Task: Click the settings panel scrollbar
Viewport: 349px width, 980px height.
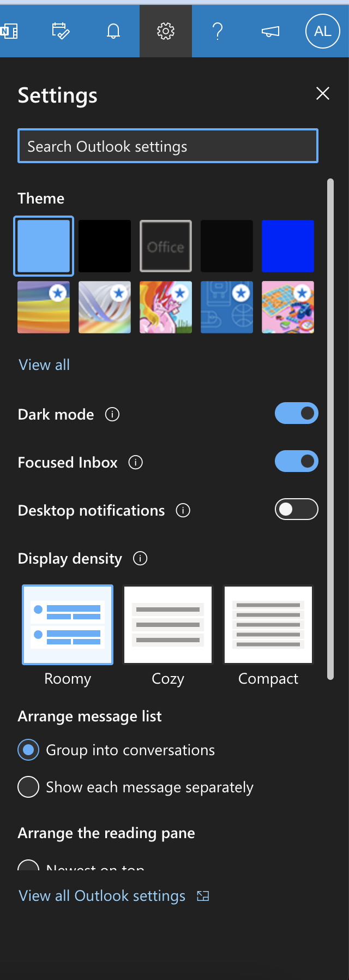Action: [330, 429]
